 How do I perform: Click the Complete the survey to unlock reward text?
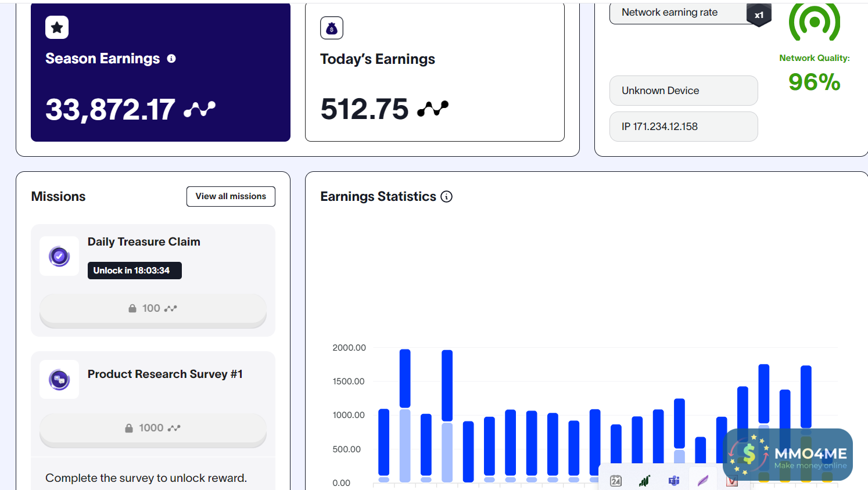coord(146,478)
